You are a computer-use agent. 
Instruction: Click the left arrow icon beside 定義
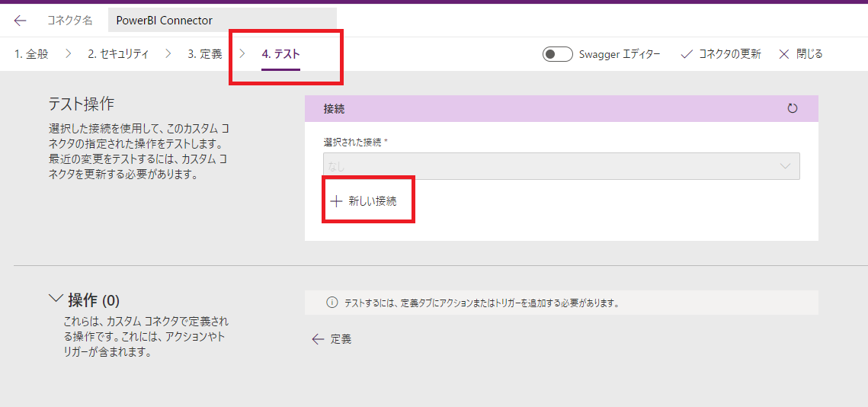[x=318, y=339]
